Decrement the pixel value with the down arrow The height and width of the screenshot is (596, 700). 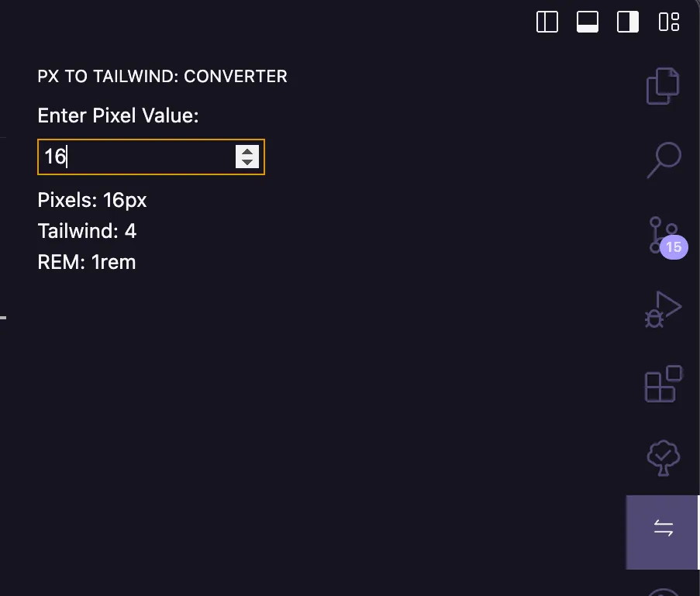(247, 163)
